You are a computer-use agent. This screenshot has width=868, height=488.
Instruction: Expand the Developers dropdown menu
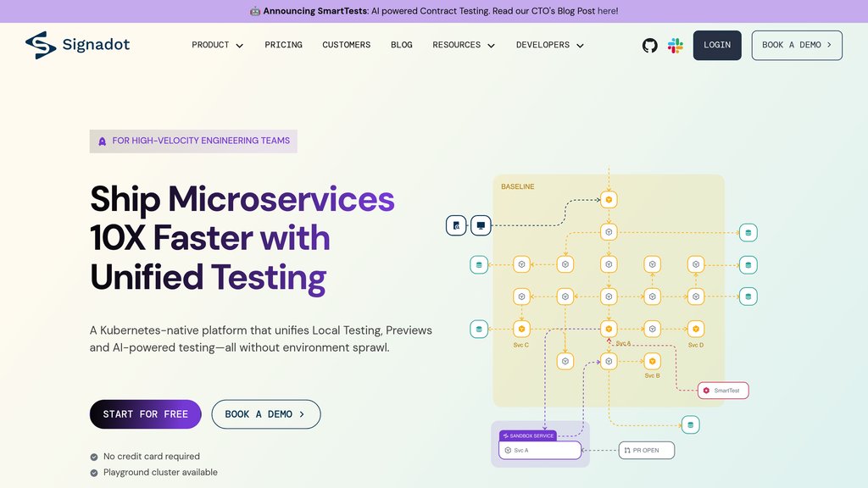(550, 45)
